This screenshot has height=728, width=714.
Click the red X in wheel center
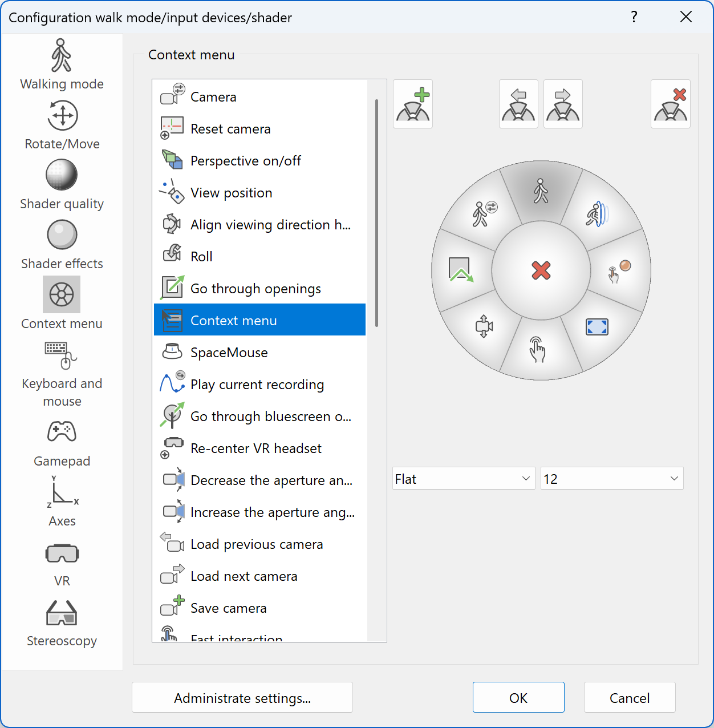click(541, 270)
